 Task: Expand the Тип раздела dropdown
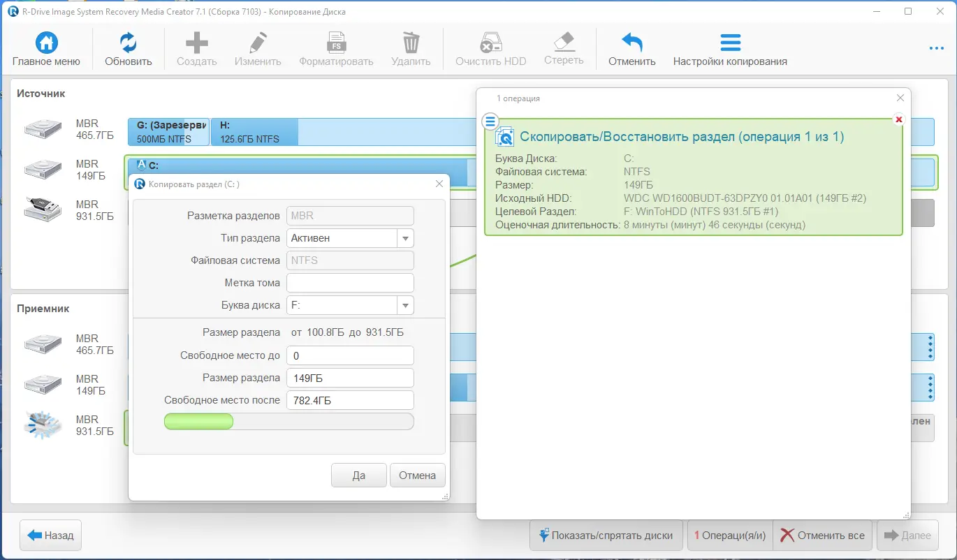click(405, 238)
